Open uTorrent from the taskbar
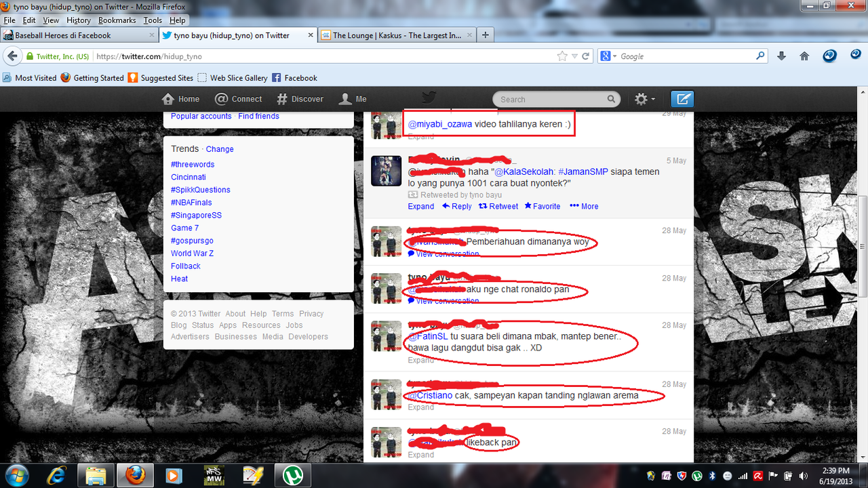 (x=292, y=475)
